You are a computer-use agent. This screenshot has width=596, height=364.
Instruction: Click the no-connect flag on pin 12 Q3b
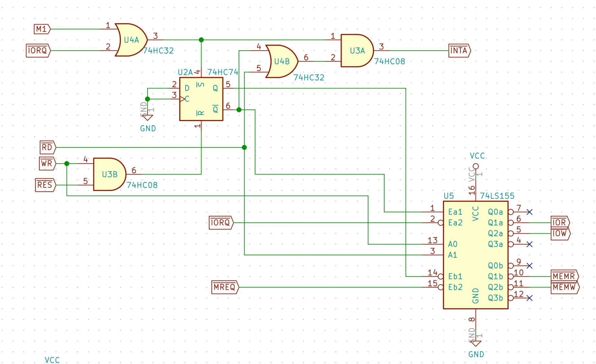coord(529,298)
